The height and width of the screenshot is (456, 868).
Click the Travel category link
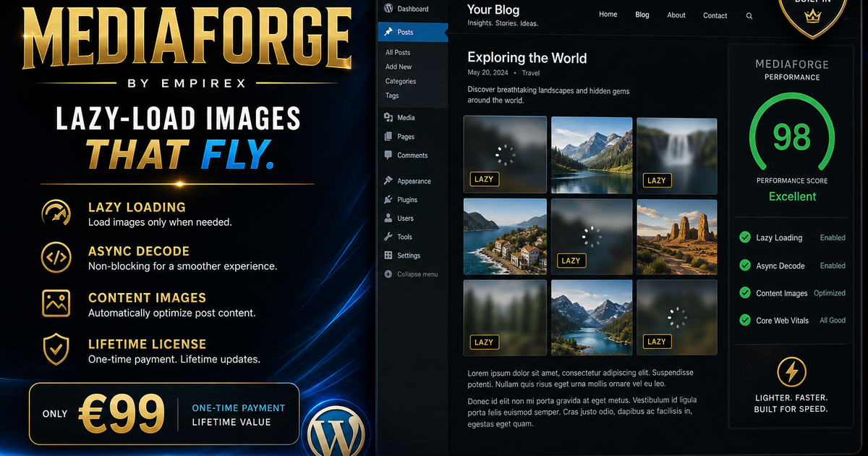click(x=531, y=73)
